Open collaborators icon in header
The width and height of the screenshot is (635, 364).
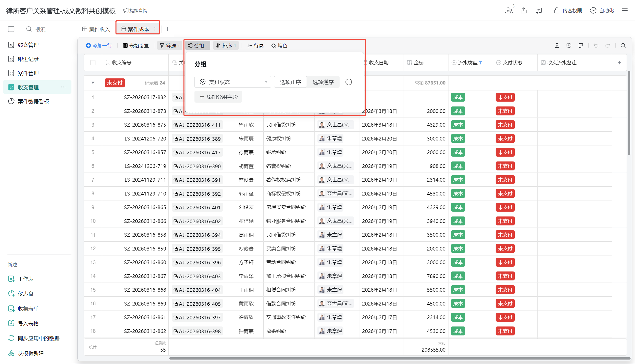coord(509,10)
